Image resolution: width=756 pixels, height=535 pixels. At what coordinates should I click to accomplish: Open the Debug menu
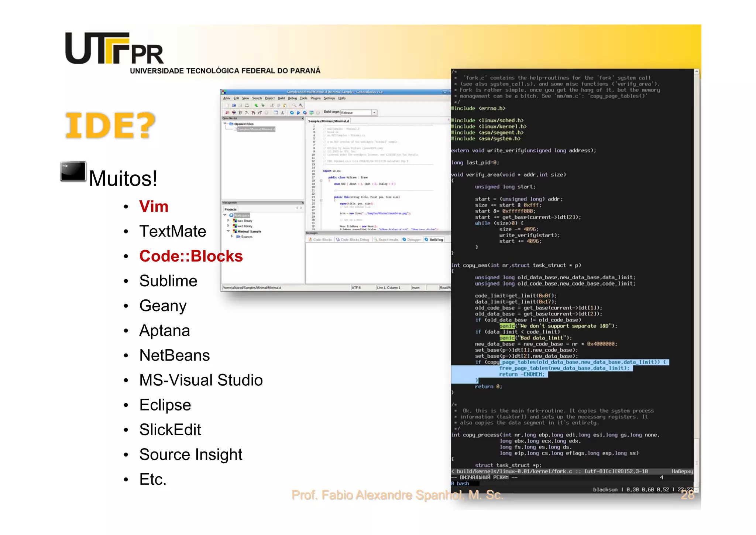tap(292, 98)
